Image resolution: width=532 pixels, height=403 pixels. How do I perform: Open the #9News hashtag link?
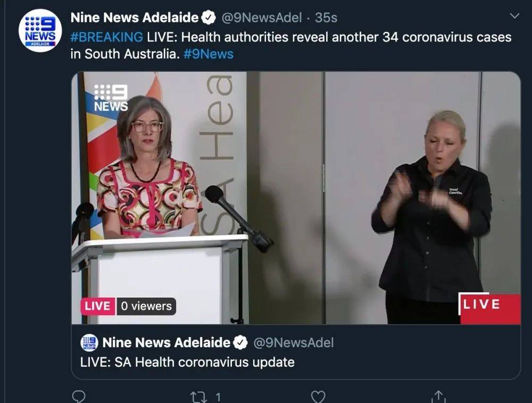(x=209, y=54)
